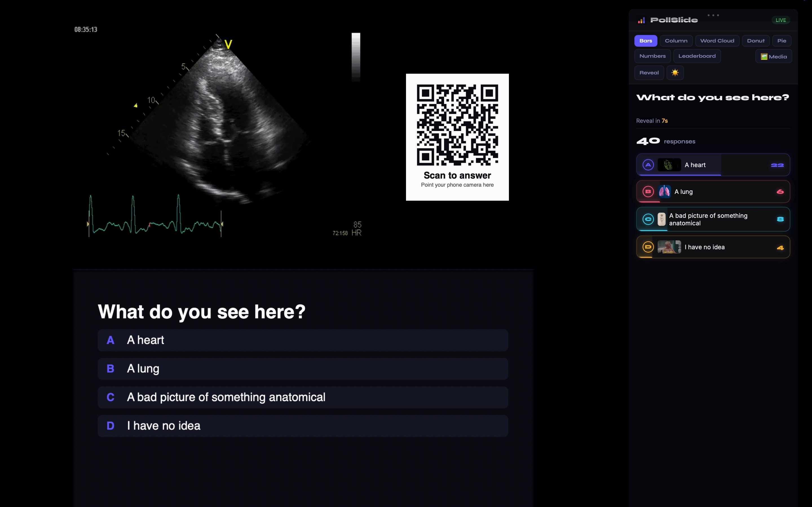The width and height of the screenshot is (812, 507).
Task: Open the lungs thumbnail beside A lung
Action: pyautogui.click(x=664, y=192)
